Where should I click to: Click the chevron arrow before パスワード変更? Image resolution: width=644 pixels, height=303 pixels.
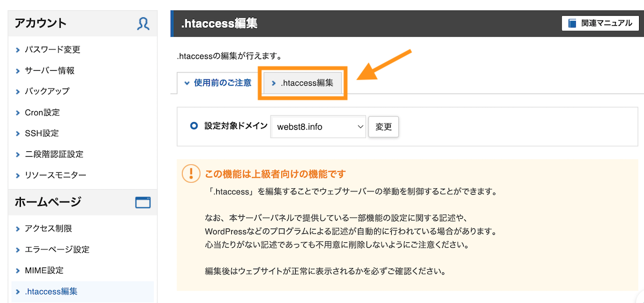pyautogui.click(x=18, y=50)
